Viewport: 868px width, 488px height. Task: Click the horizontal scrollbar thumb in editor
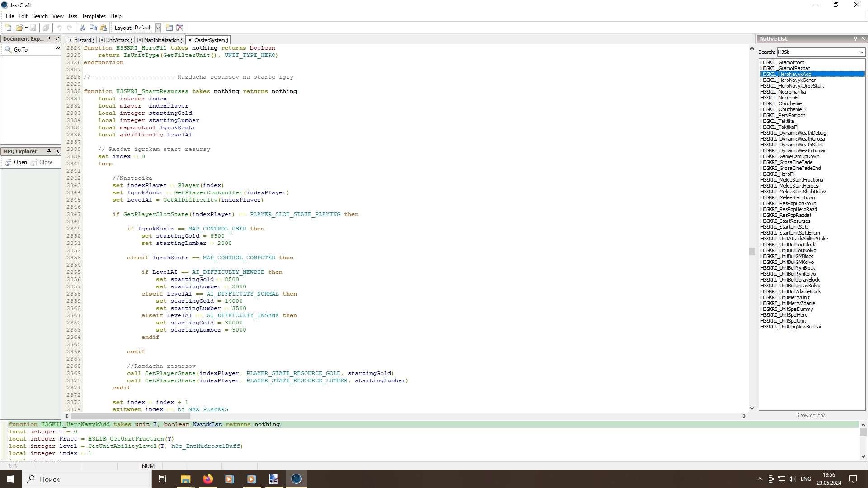[x=130, y=416]
